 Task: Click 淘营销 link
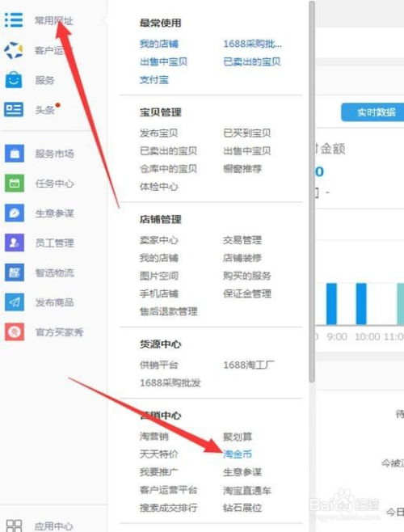click(x=154, y=437)
